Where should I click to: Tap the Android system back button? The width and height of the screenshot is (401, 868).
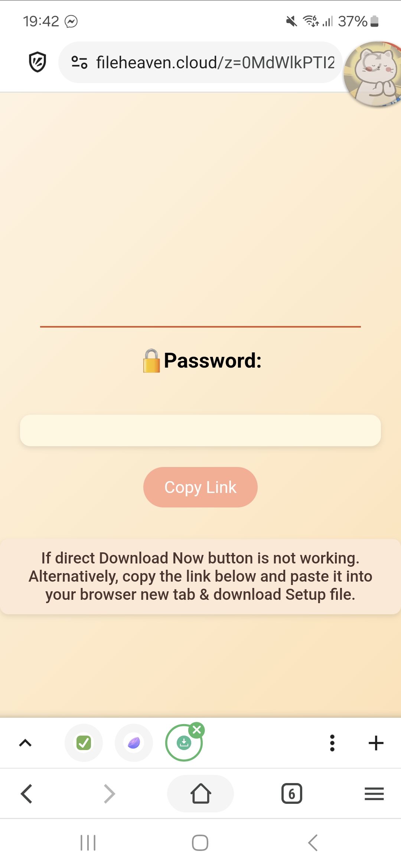point(313,843)
